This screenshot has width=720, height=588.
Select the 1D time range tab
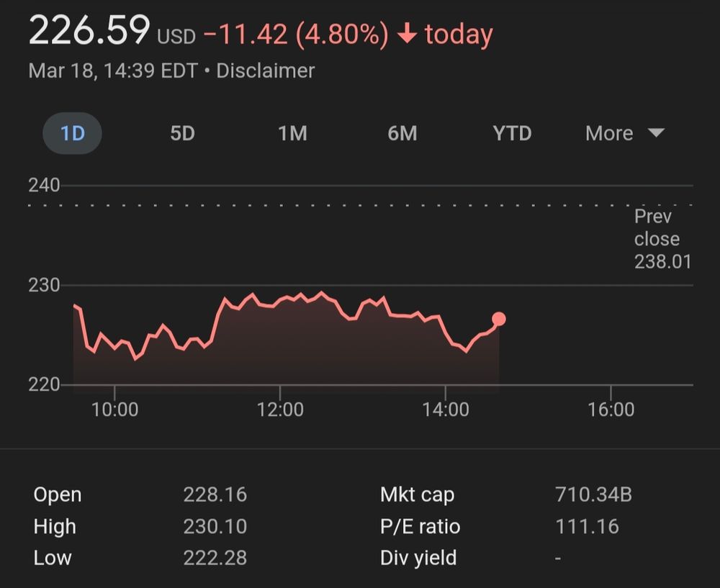[73, 134]
